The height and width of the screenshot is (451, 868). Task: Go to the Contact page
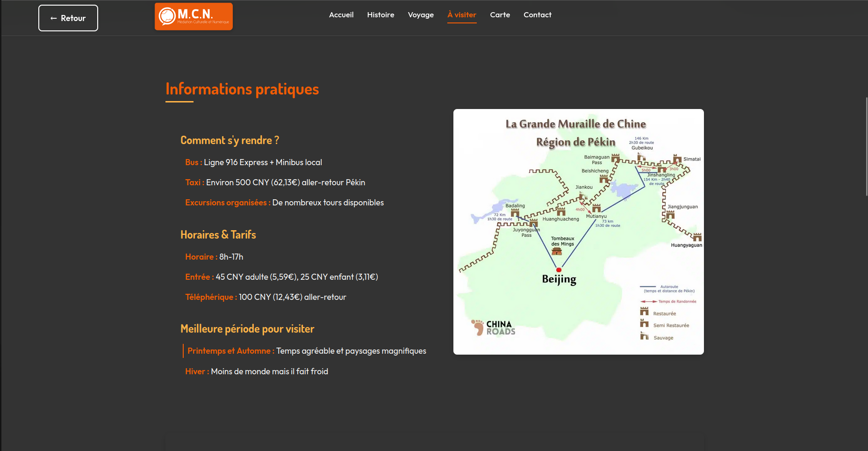point(537,15)
